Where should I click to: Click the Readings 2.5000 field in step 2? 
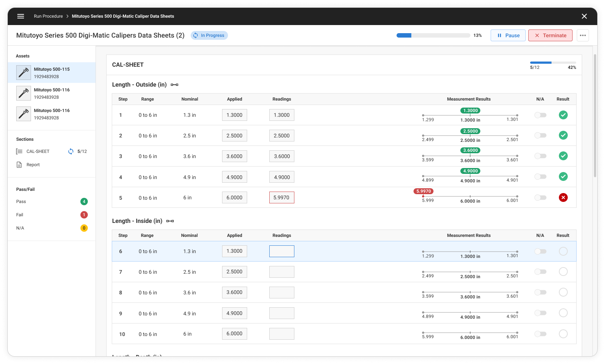tap(282, 136)
